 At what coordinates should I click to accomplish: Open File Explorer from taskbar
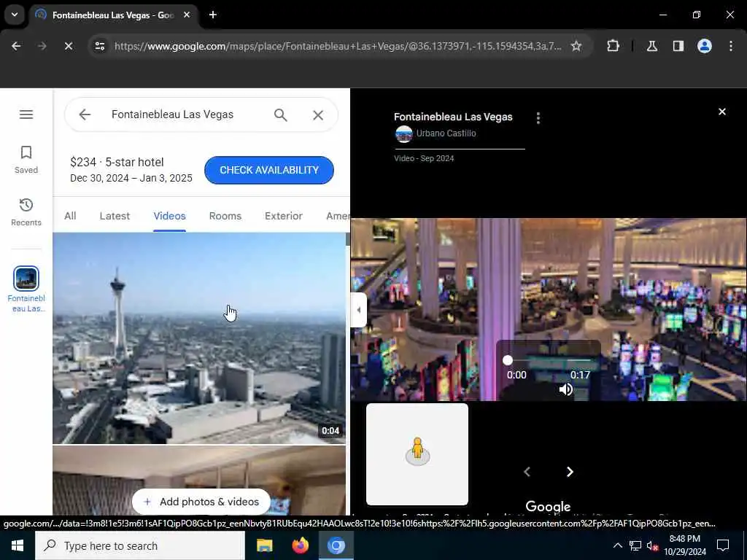point(264,545)
